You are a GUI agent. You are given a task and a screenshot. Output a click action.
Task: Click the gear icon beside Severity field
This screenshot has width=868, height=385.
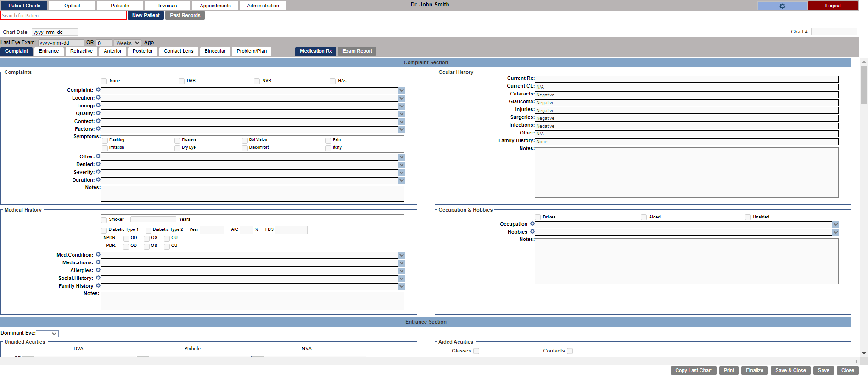click(x=98, y=172)
